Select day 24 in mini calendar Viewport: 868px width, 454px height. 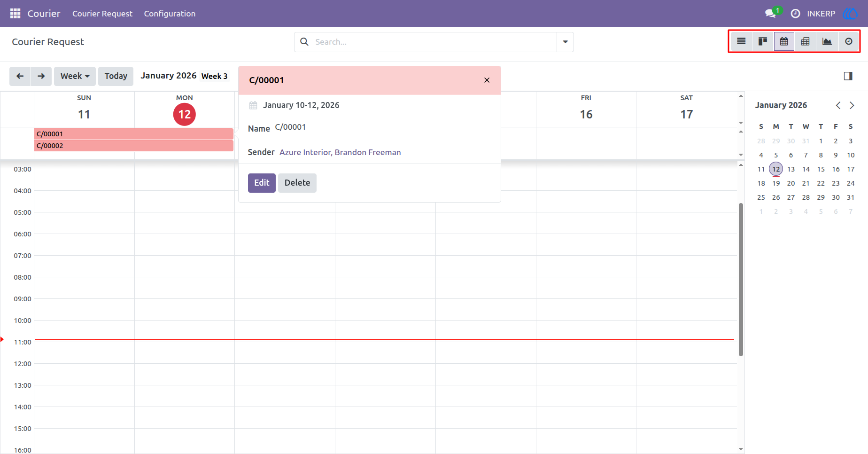point(851,183)
